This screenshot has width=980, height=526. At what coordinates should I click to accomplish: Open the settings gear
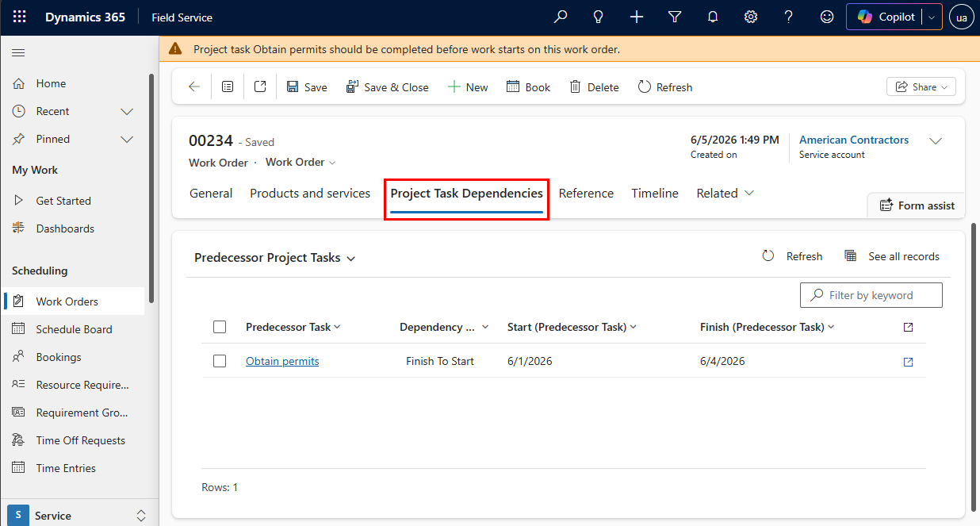coord(751,17)
